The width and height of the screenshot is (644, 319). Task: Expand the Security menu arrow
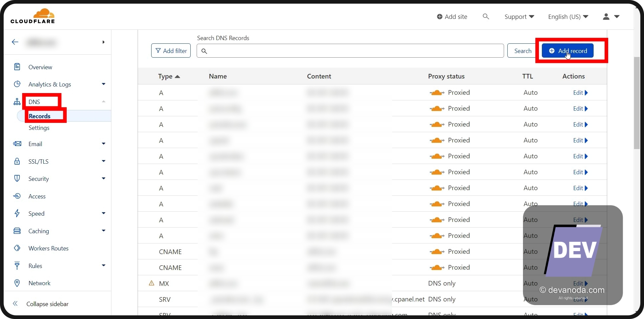103,178
